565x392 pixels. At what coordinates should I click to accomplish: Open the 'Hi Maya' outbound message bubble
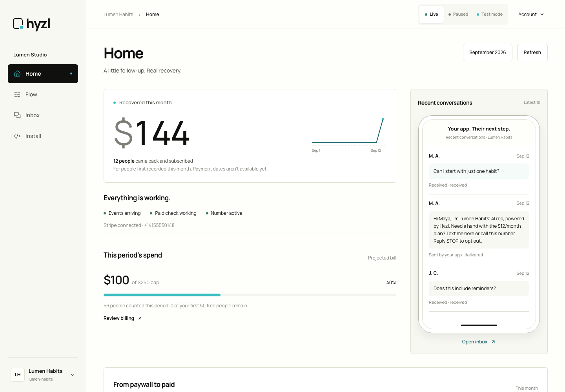click(479, 230)
